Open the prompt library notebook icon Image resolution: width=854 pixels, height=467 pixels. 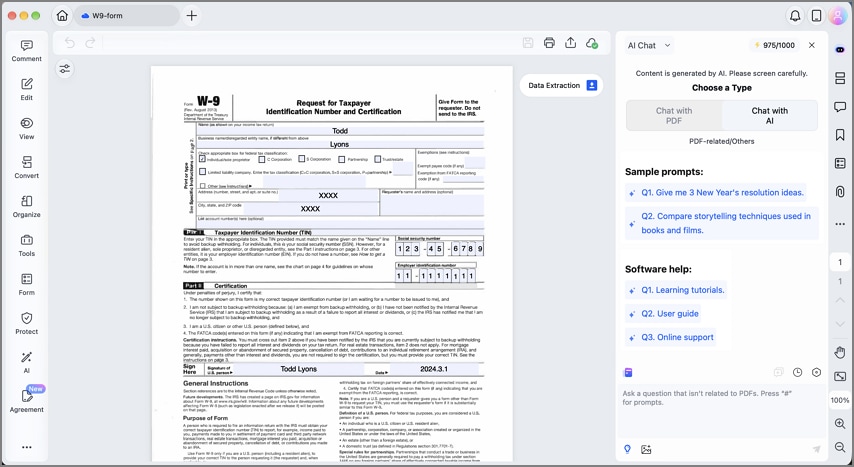pos(628,373)
